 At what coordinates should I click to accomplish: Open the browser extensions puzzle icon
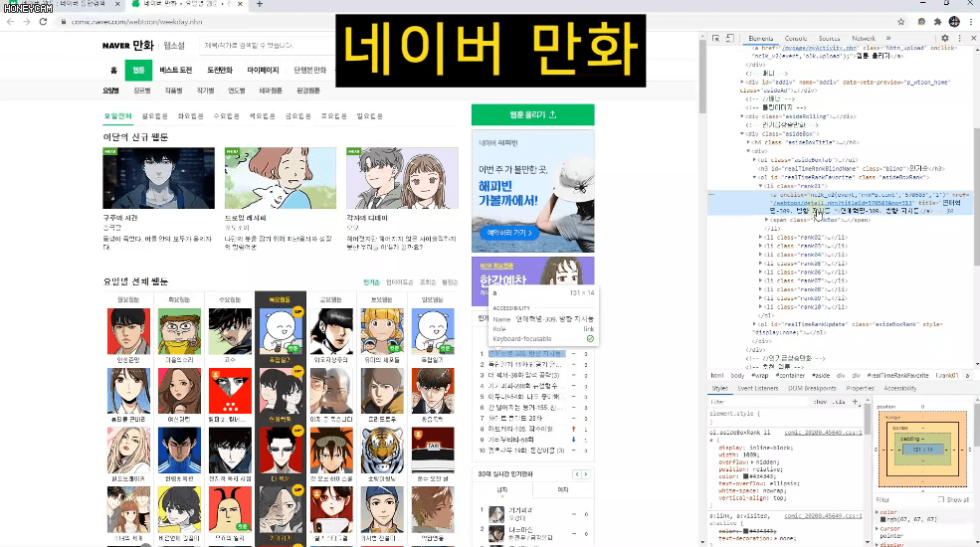(937, 21)
